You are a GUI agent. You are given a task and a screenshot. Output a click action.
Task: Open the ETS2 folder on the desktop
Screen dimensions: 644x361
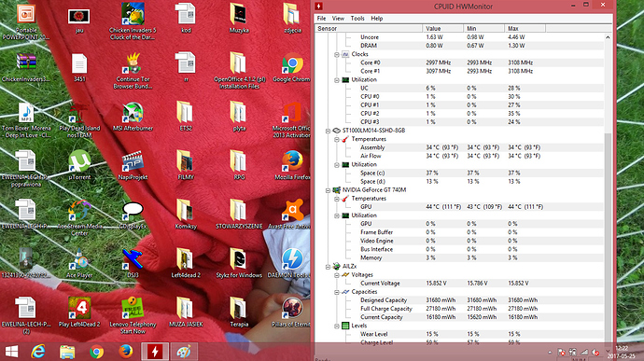click(x=186, y=117)
